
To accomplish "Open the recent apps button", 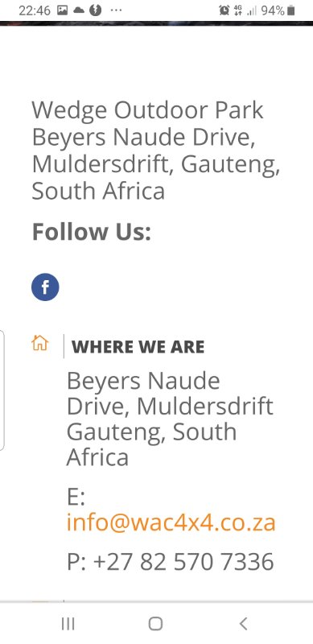I will click(68, 624).
